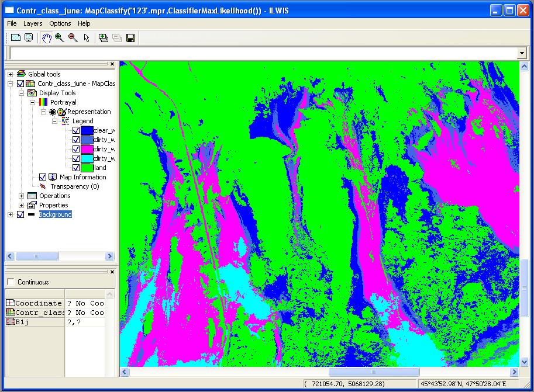Click the map's horizontal scrollbar thumb
The height and width of the screenshot is (392, 534).
coord(374,372)
